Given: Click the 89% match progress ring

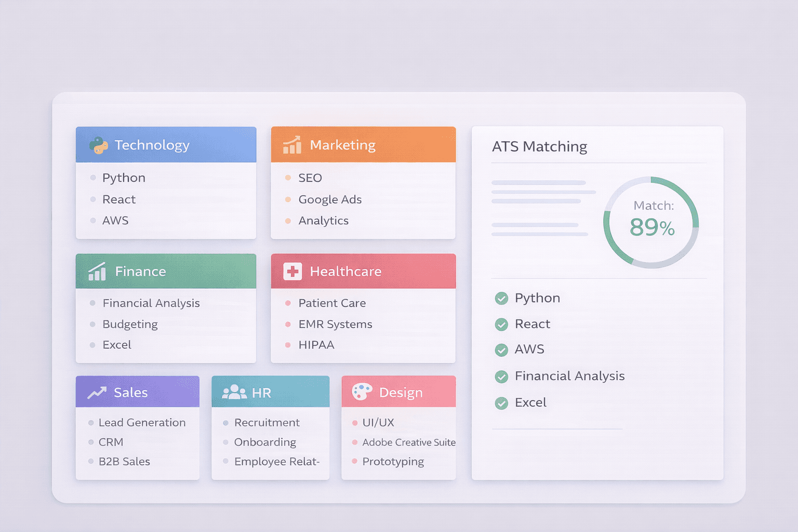Looking at the screenshot, I should click(651, 222).
